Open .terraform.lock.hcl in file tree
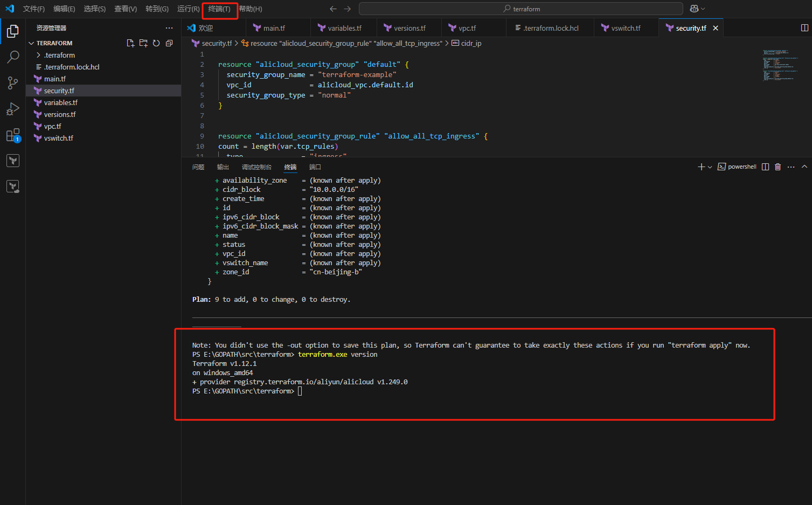Image resolution: width=812 pixels, height=505 pixels. point(103,67)
